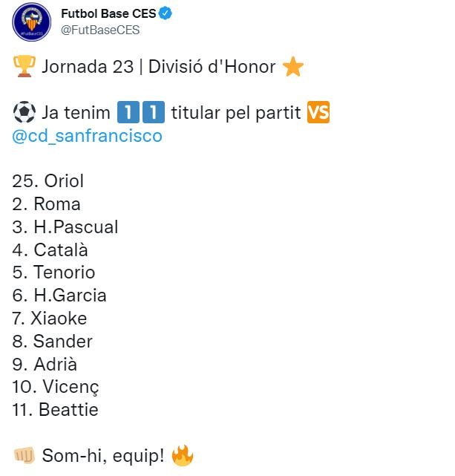Open the Futbol Base CES profile avatar
The height and width of the screenshot is (476, 455).
coord(32,22)
